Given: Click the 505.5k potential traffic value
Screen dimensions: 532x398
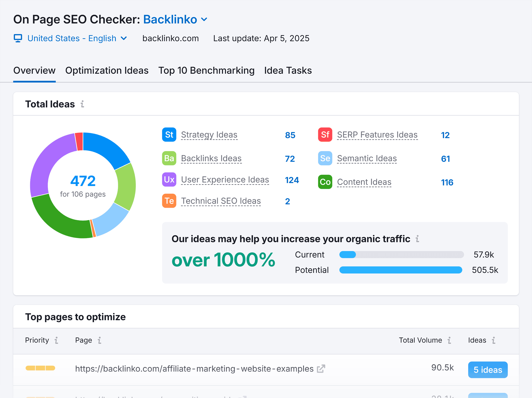Looking at the screenshot, I should [485, 270].
